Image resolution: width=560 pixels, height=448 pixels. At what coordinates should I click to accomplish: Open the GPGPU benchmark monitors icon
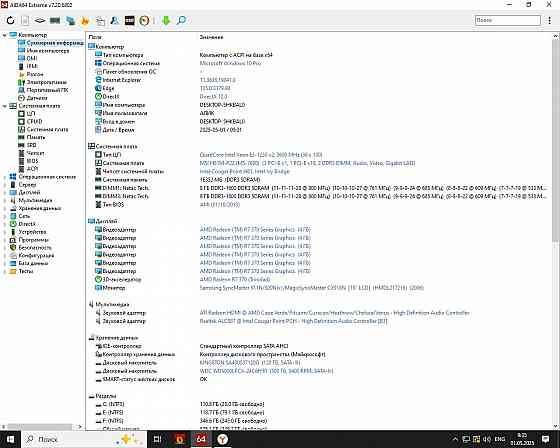pos(71,20)
